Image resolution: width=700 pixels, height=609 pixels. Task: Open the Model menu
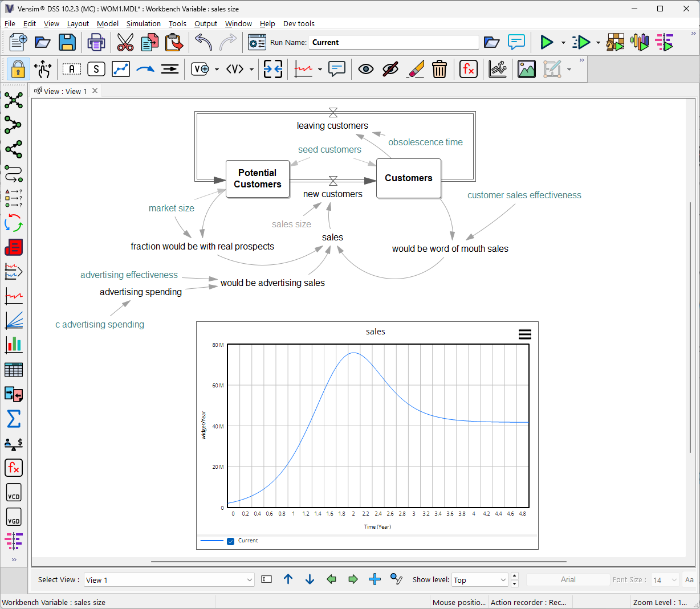click(107, 23)
